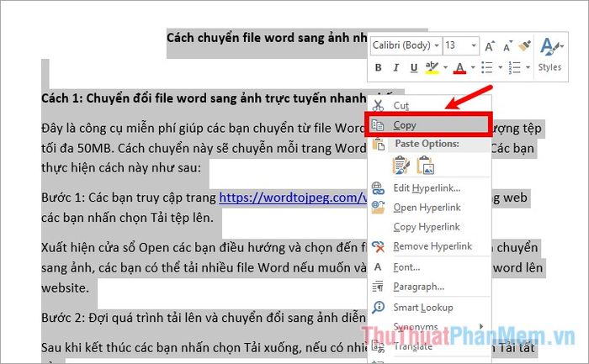Click the Bold button in mini toolbar
Image resolution: width=589 pixels, height=364 pixels.
coord(379,67)
